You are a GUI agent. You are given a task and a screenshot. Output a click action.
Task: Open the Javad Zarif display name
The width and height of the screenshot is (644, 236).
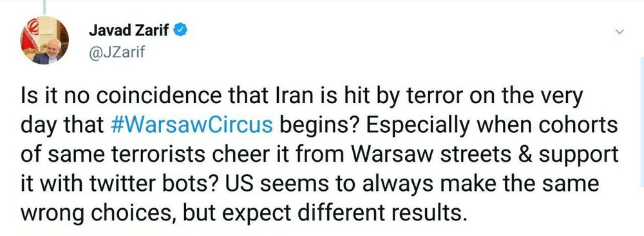tap(129, 30)
